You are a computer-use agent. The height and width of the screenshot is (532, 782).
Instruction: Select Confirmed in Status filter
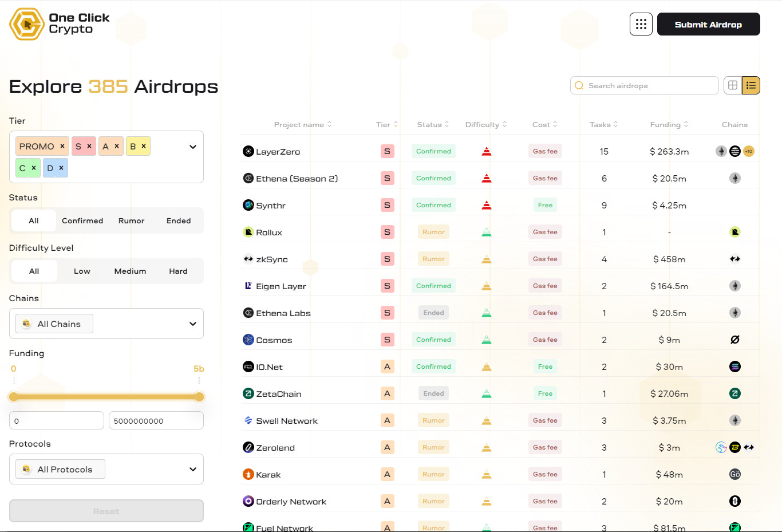pos(82,220)
